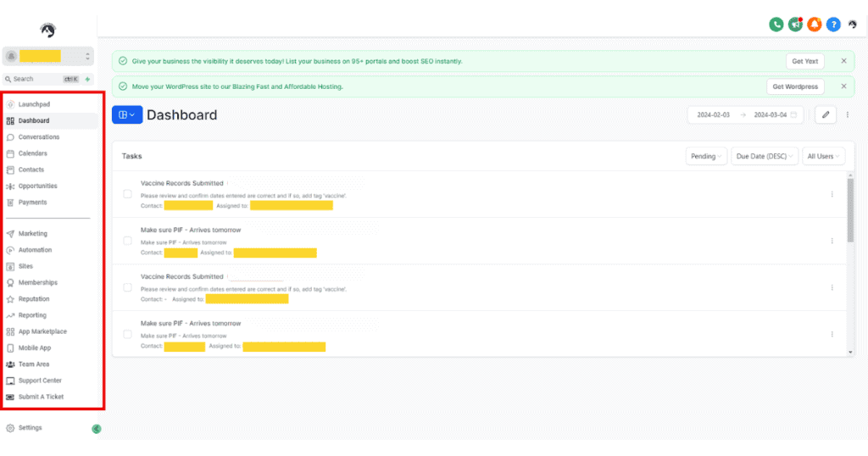Click the scrollbar up arrow in Tasks
868x456 pixels.
(x=850, y=175)
